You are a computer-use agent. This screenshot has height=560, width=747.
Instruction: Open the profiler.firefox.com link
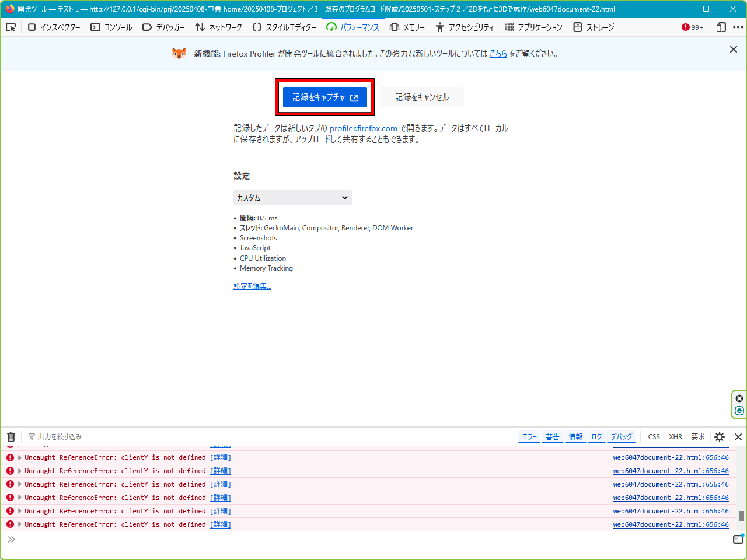(364, 128)
